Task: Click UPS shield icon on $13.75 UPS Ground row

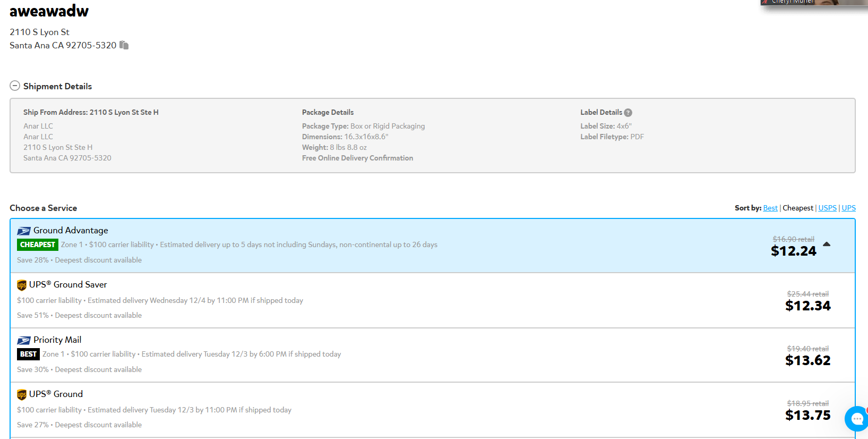Action: [x=22, y=395]
